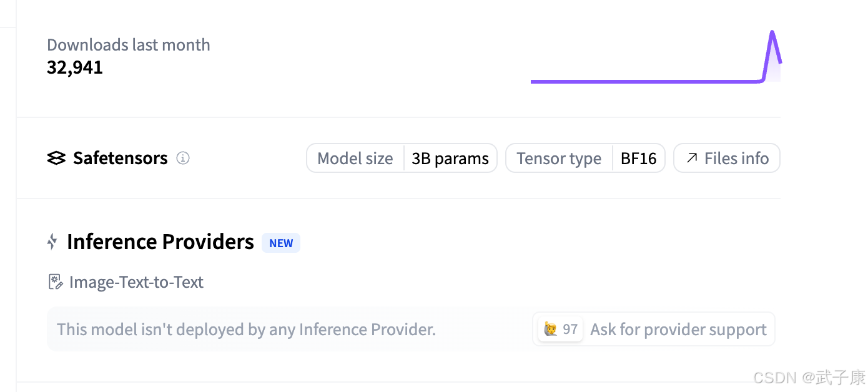This screenshot has width=868, height=392.
Task: Click the 3B params value
Action: (x=450, y=159)
